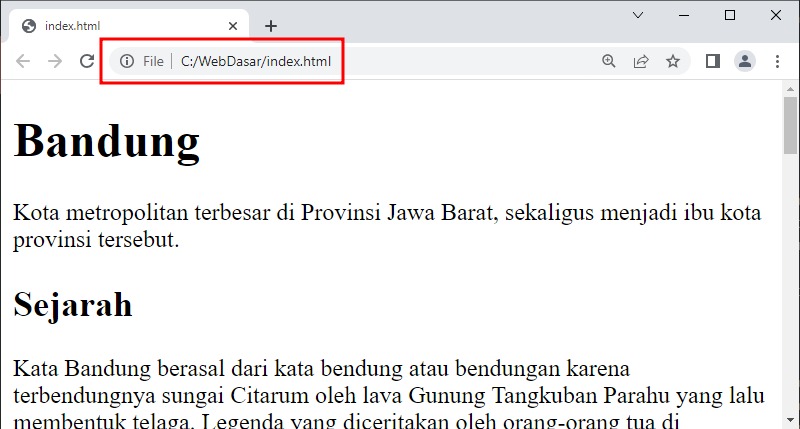Open the profile avatar menu
This screenshot has height=429, width=800.
pyautogui.click(x=745, y=62)
